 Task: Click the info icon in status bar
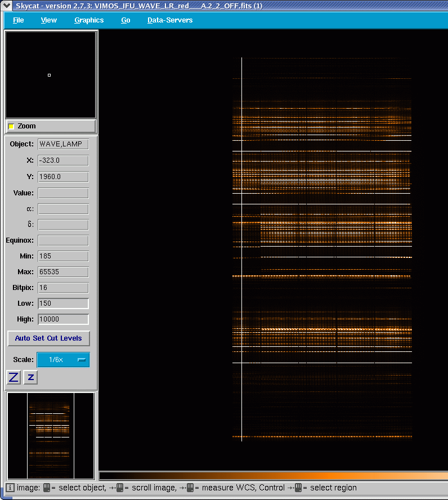[x=10, y=488]
